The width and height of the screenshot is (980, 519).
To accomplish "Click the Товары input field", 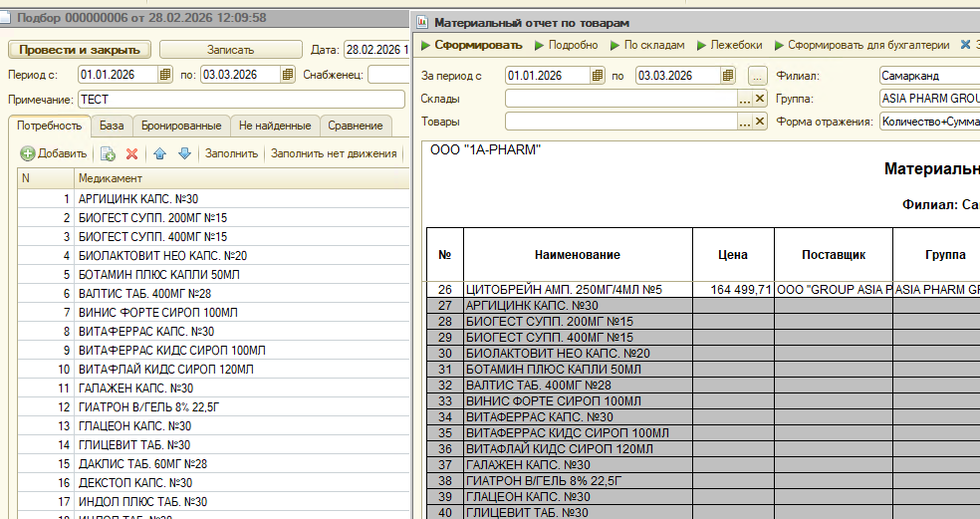I will (621, 122).
